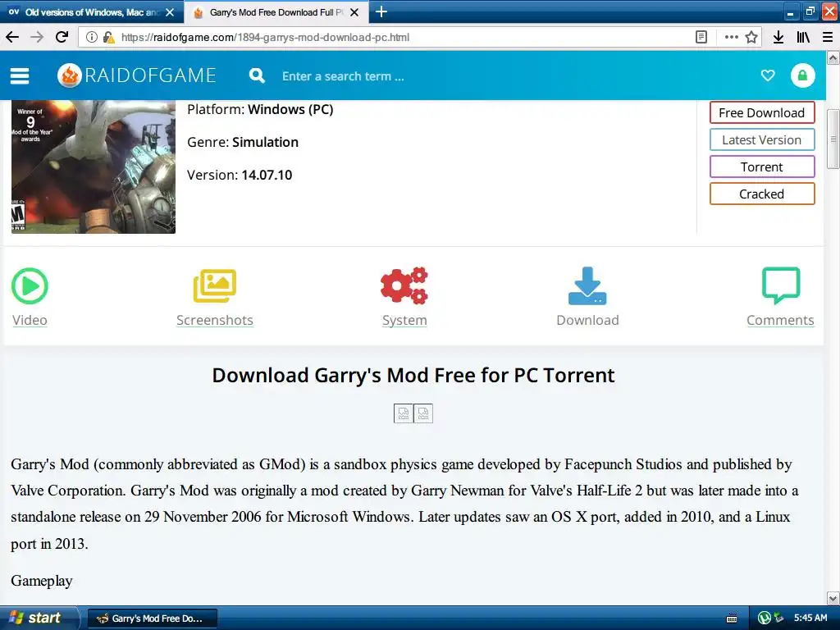
Task: Click the Latest Version button
Action: [762, 139]
